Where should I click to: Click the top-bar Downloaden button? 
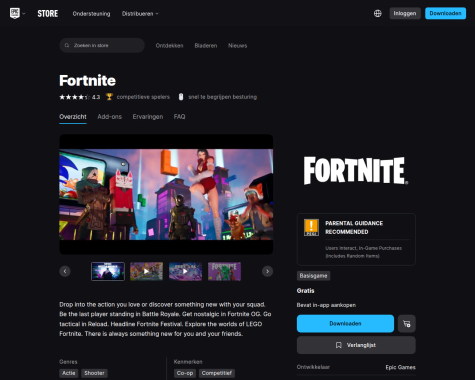click(x=445, y=13)
